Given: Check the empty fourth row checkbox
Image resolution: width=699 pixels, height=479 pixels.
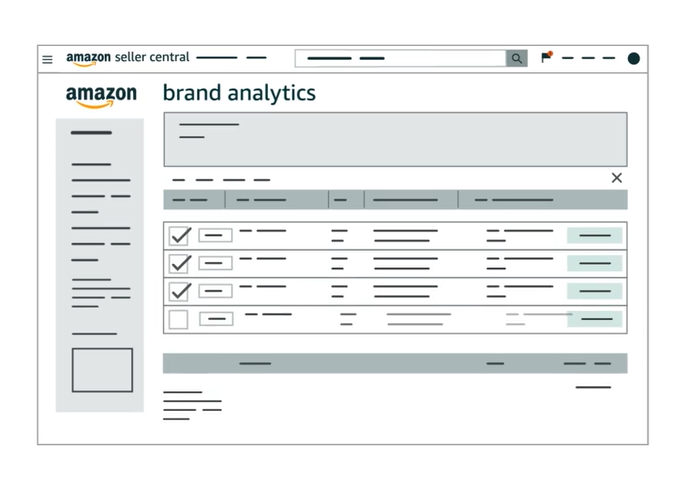Looking at the screenshot, I should point(178,319).
